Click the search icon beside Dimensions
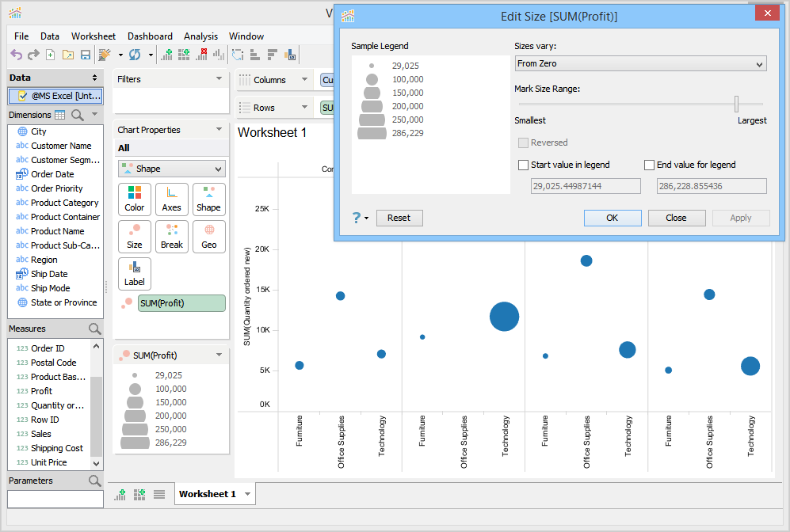Screen dimensions: 790x532 click(x=78, y=115)
